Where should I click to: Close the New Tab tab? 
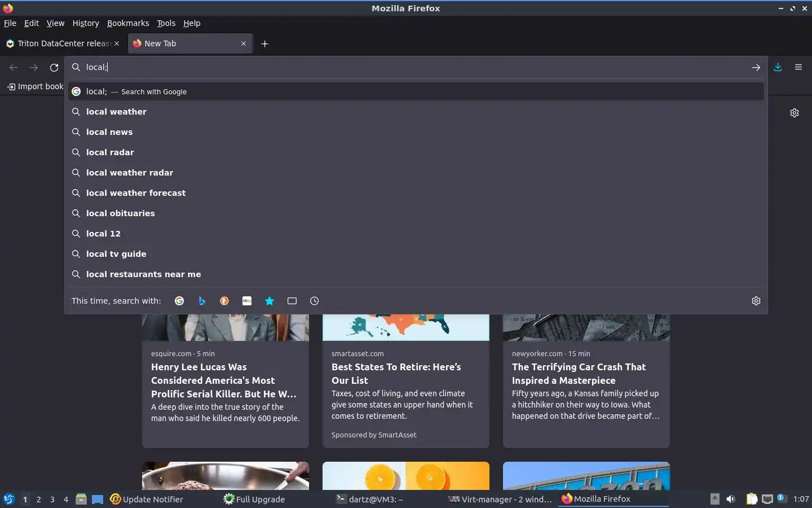244,43
